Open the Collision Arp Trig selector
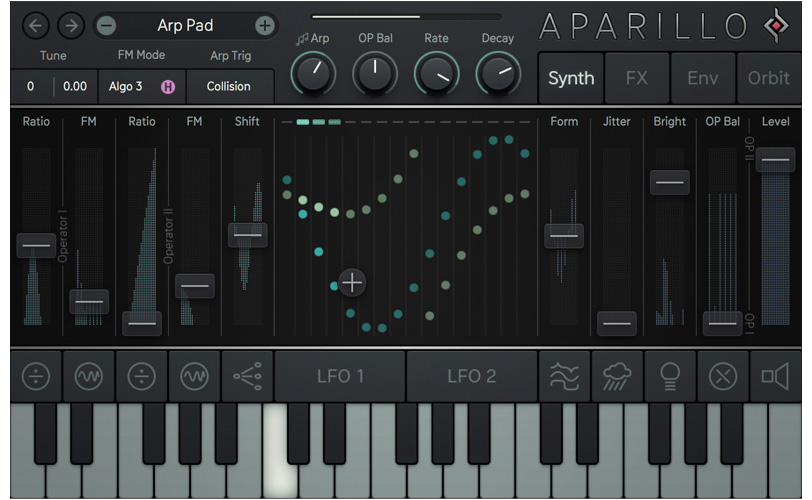This screenshot has height=500, width=812. pos(230,86)
